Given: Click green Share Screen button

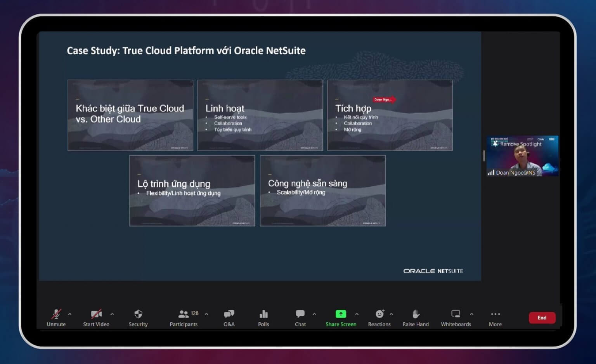Looking at the screenshot, I should (341, 318).
